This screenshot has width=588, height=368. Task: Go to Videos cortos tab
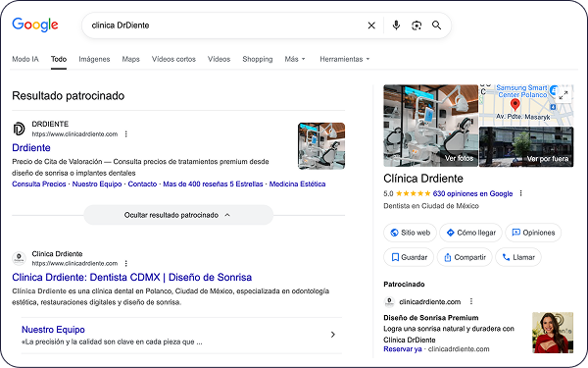173,59
